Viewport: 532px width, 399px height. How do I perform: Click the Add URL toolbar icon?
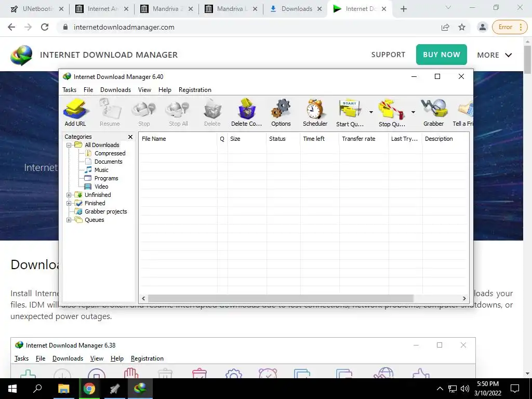click(x=75, y=113)
